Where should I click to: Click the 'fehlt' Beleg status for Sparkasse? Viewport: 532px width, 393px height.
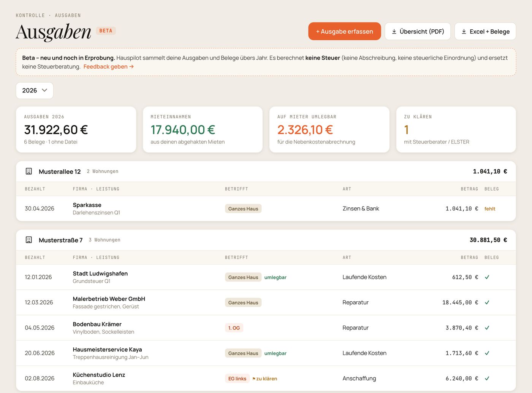[x=490, y=209]
